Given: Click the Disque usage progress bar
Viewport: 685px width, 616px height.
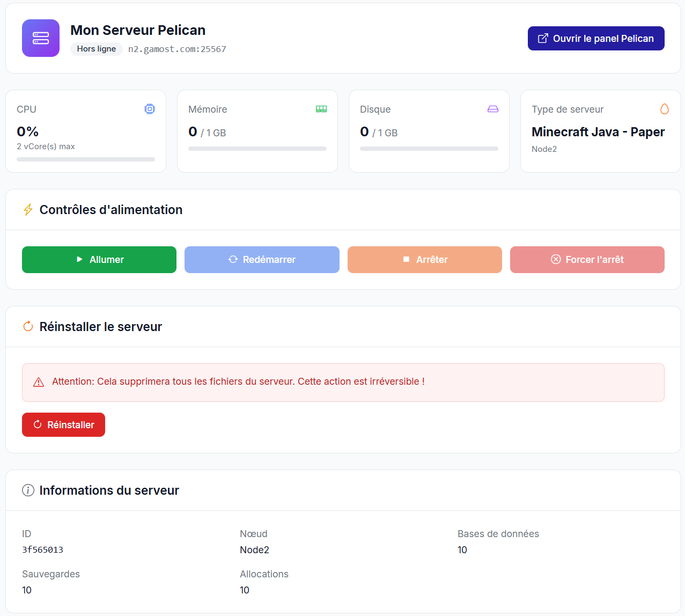Looking at the screenshot, I should [x=429, y=149].
